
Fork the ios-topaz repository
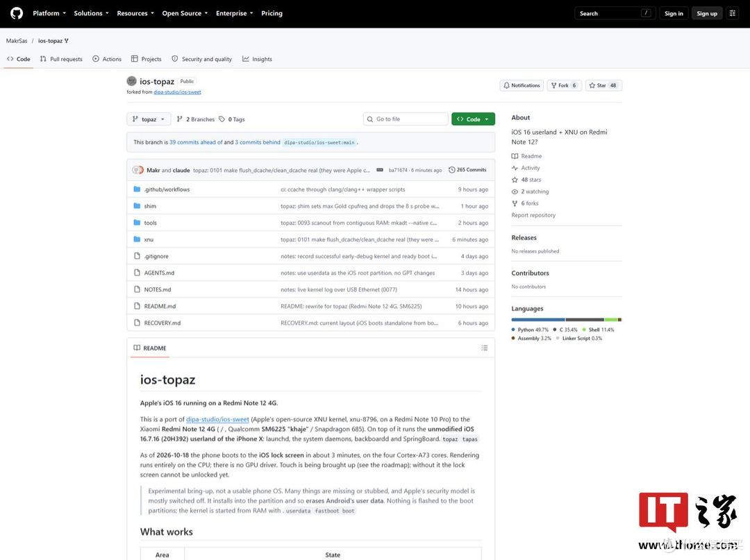point(564,85)
